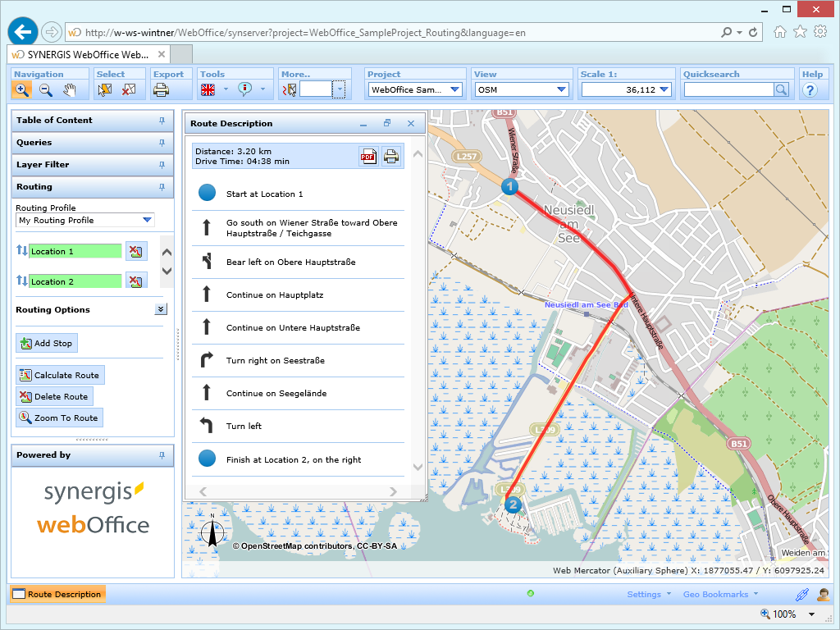Remove Location 2 with its delete icon
This screenshot has width=840, height=630.
pyautogui.click(x=136, y=282)
